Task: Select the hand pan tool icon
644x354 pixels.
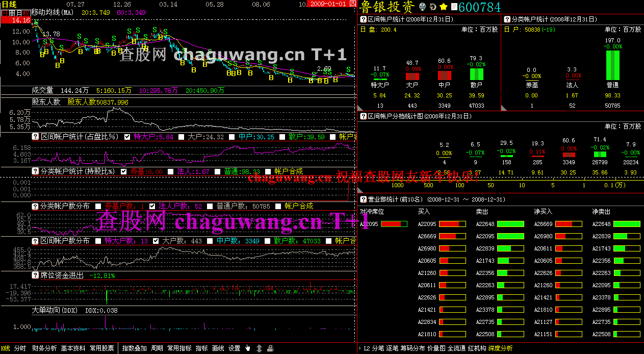Action: click(248, 348)
